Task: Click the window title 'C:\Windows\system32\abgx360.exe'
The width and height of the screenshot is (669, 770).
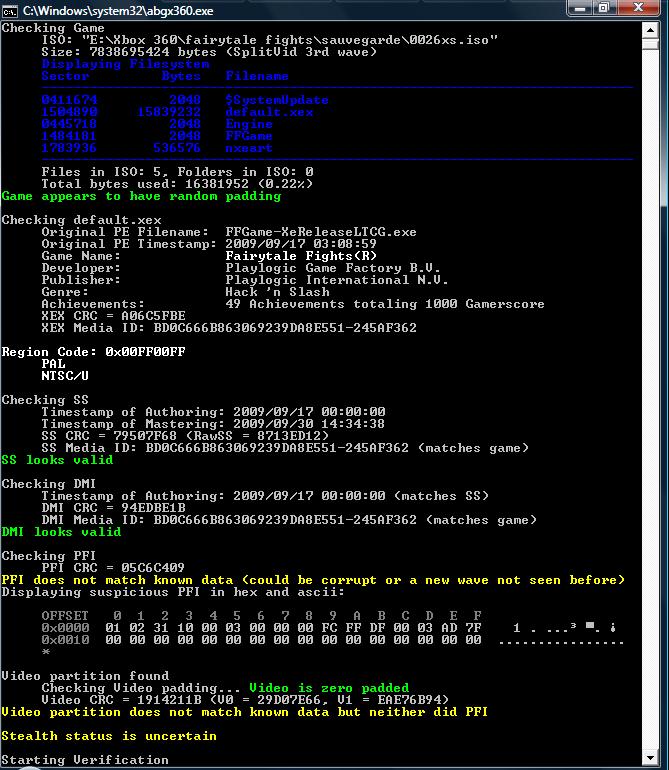Action: [118, 10]
